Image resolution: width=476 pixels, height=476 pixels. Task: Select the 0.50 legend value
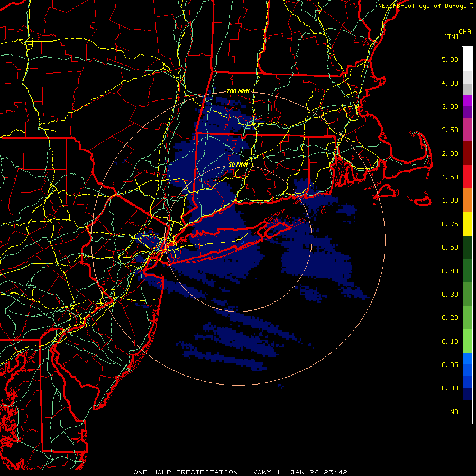[450, 248]
